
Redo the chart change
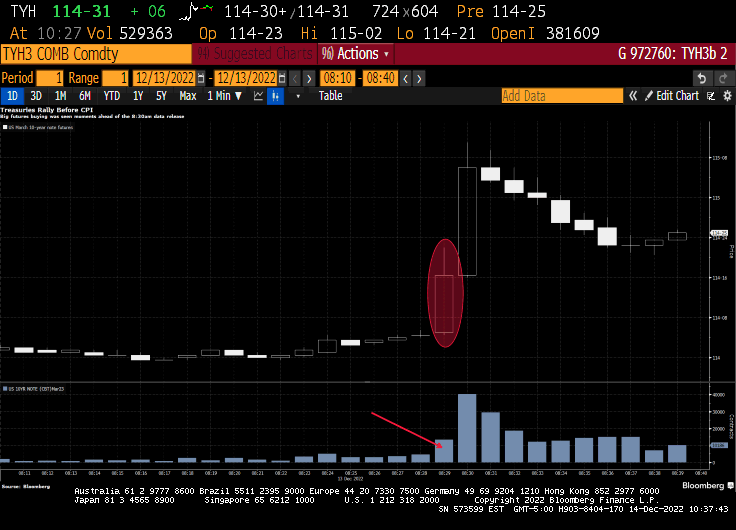click(x=723, y=78)
